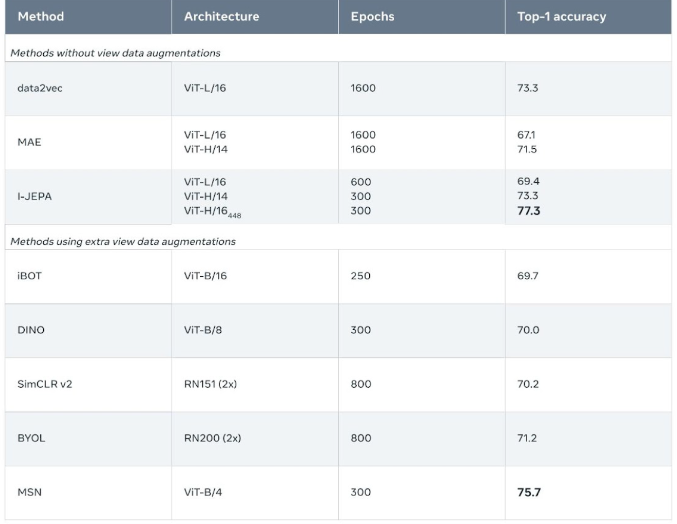Viewport: 677px width, 524px height.
Task: Select the data2vec method cell
Action: pyautogui.click(x=40, y=88)
